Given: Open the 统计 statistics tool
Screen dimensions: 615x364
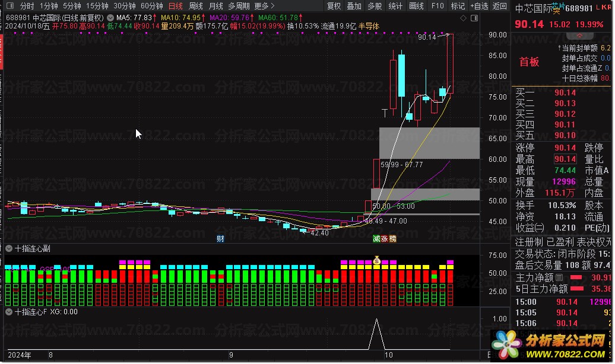Looking at the screenshot, I should click(x=395, y=6).
